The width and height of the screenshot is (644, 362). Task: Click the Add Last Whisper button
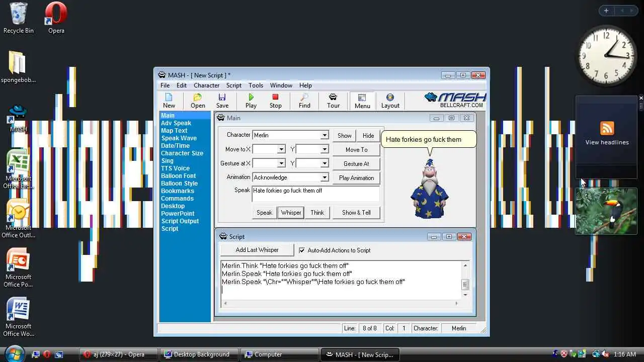[257, 250]
